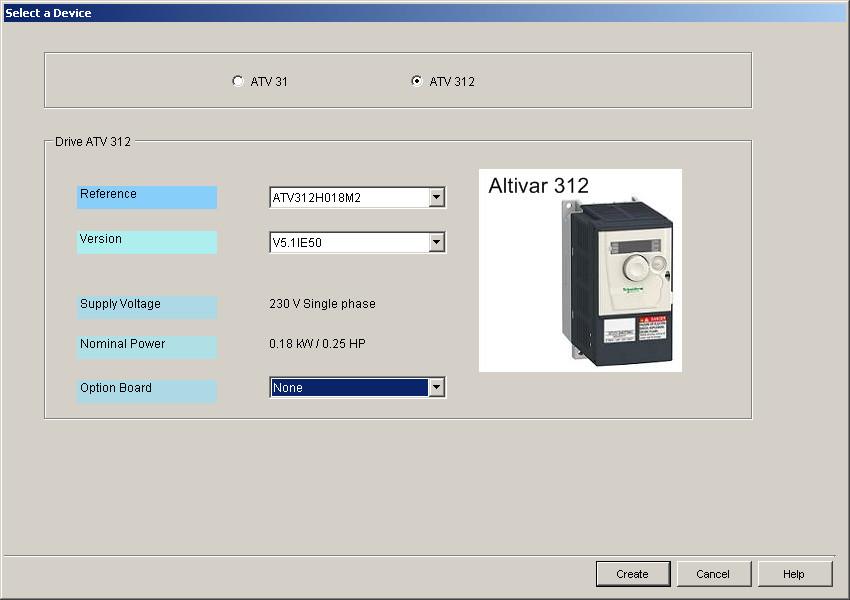Click the Cancel button
850x600 pixels.
click(713, 574)
